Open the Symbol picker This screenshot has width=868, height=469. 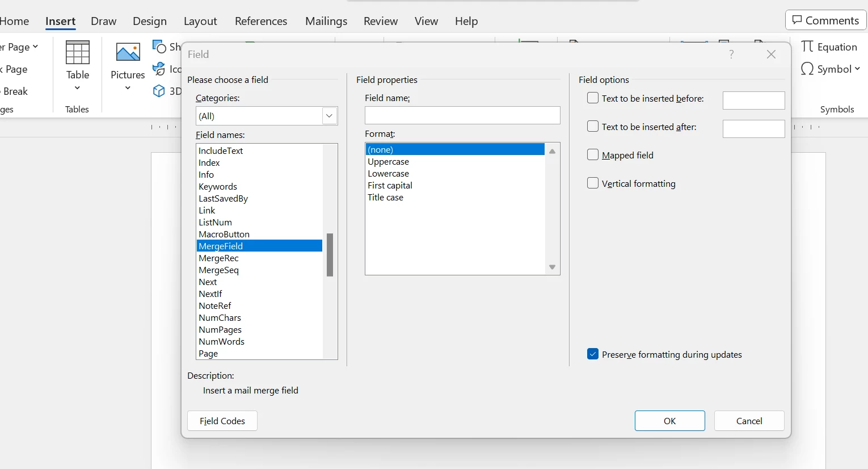[830, 69]
